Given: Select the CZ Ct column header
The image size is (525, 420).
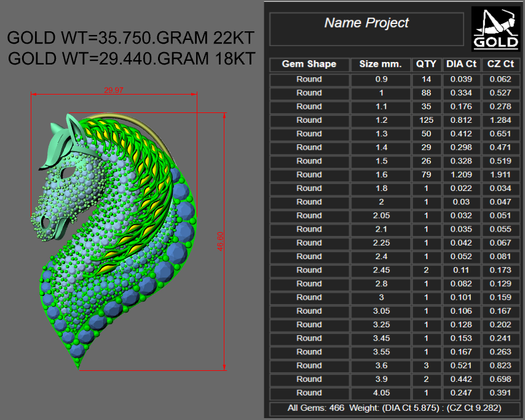Looking at the screenshot, I should pyautogui.click(x=500, y=64).
